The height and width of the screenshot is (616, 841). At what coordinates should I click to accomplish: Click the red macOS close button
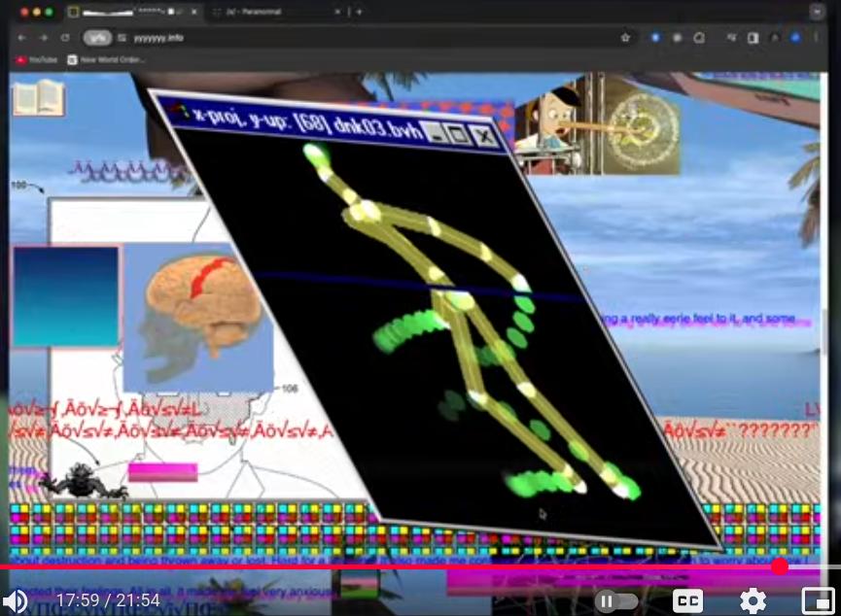(23, 12)
